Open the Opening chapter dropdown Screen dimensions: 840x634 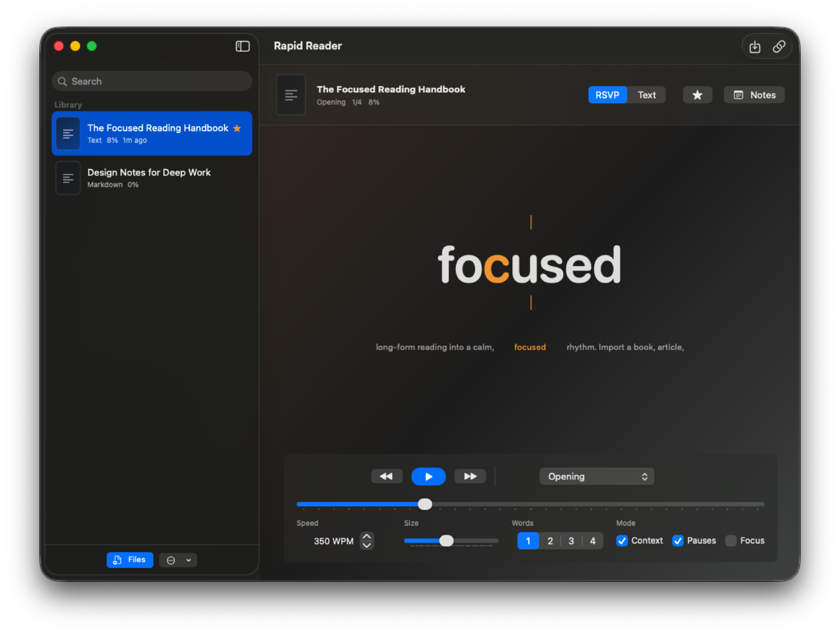597,476
